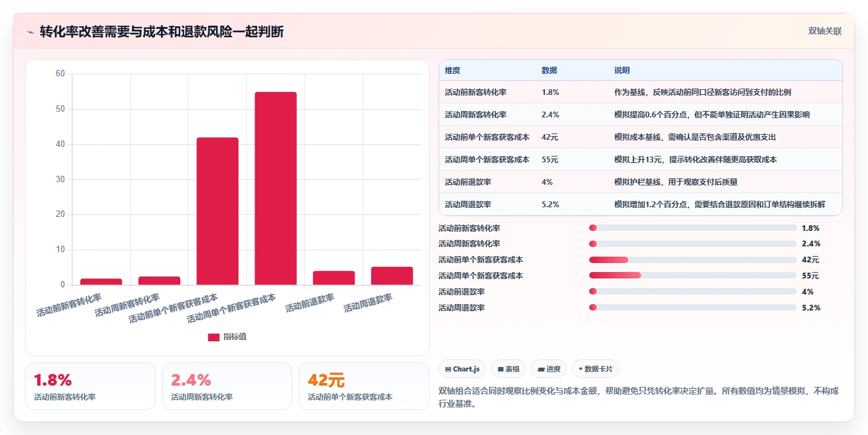Click the 双轴关联 label in the header
The width and height of the screenshot is (868, 435).
point(824,31)
